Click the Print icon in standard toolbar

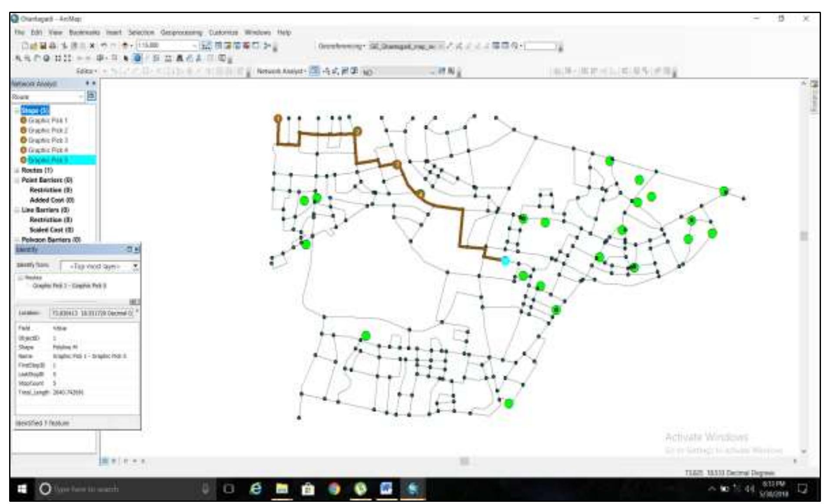[52, 46]
